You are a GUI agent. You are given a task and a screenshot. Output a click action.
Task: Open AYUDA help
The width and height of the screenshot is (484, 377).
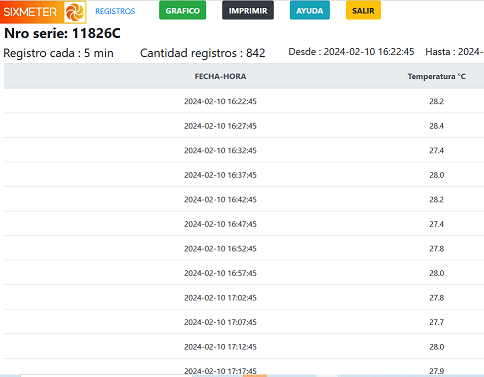click(310, 10)
